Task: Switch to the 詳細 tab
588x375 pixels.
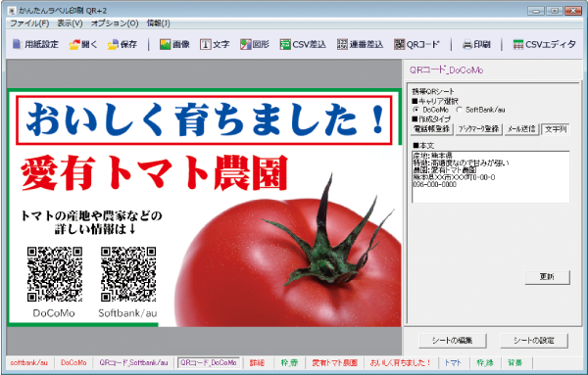Action: 257,363
